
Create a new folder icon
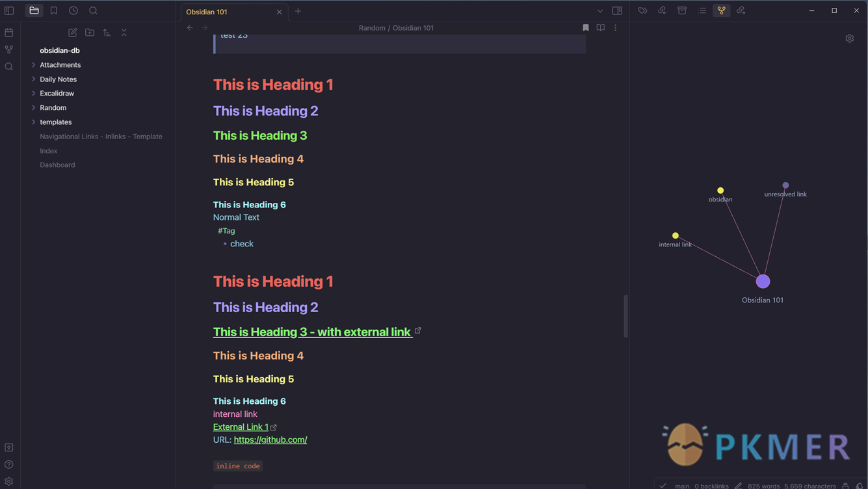90,33
